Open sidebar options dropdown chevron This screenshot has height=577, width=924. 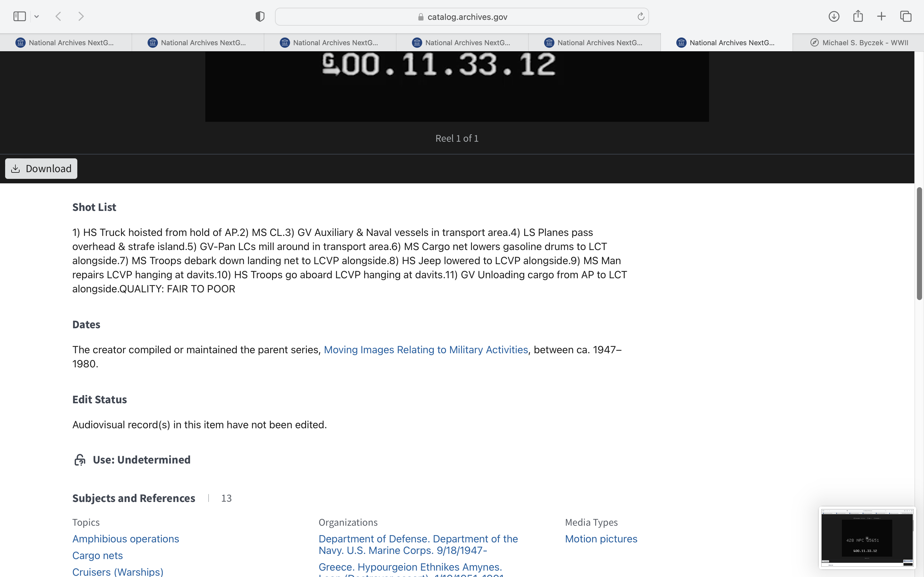[x=37, y=16]
